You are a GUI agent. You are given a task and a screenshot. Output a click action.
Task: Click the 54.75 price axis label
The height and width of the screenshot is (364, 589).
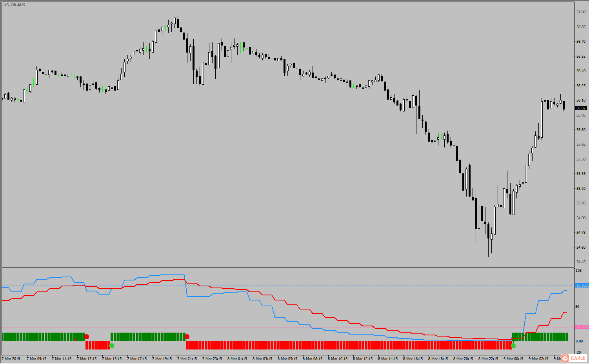click(x=581, y=233)
